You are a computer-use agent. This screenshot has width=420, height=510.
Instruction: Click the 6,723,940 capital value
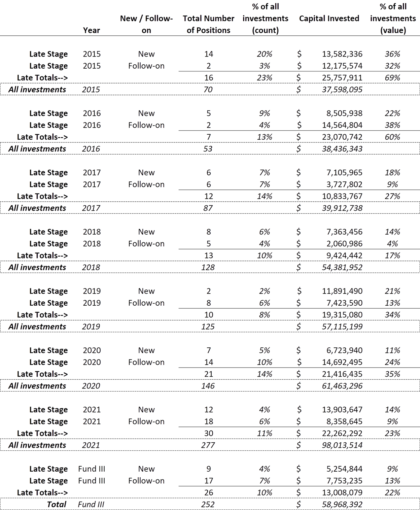pos(345,350)
